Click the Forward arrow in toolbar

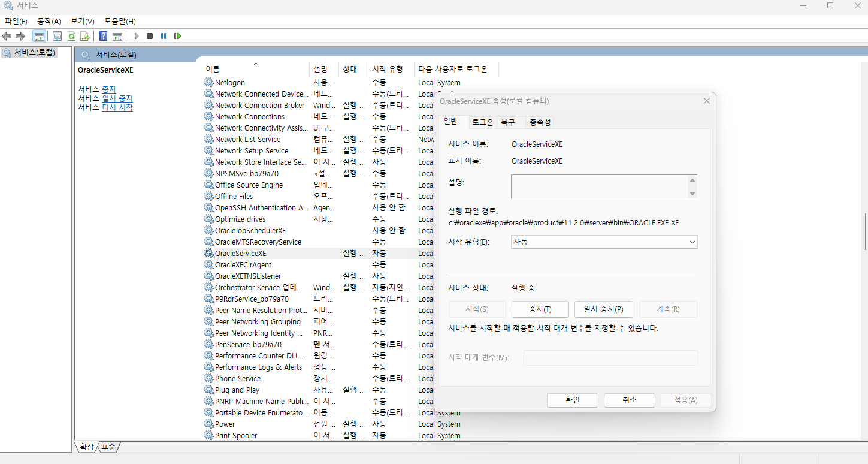[x=20, y=36]
